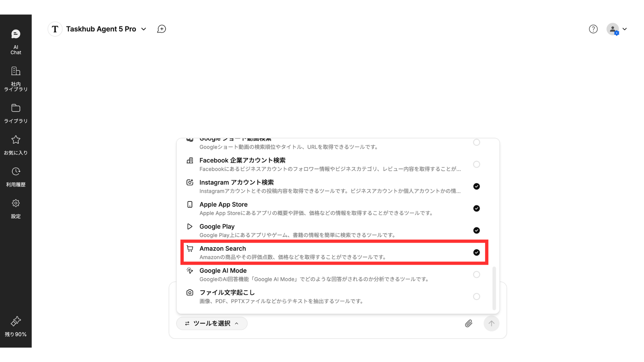Click the help question mark icon

click(x=593, y=29)
